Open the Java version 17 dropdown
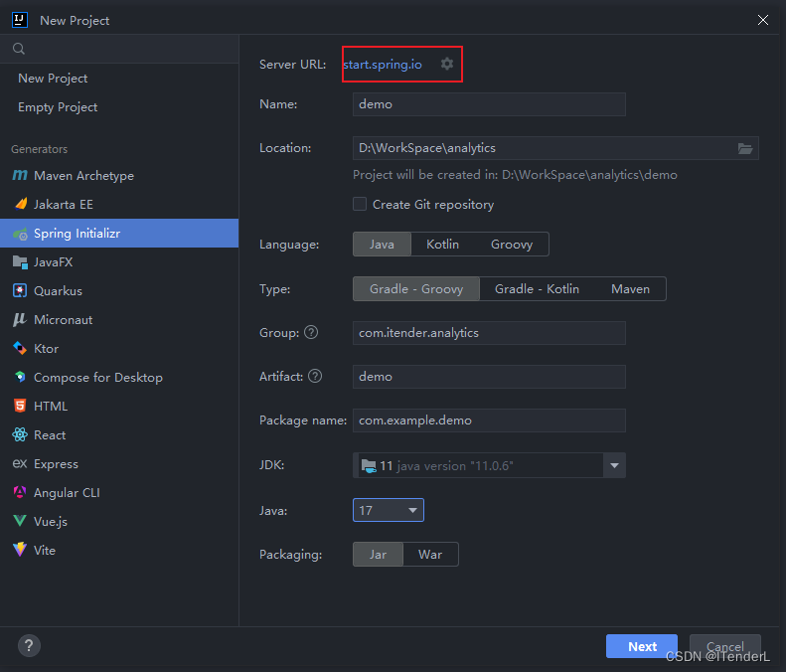The height and width of the screenshot is (672, 786). (x=389, y=510)
